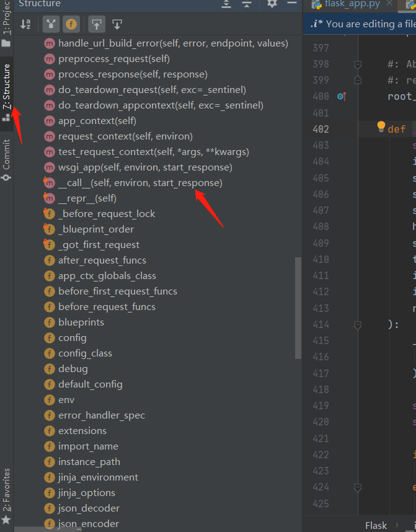
Task: Open the Project tool window tab
Action: [x=6, y=24]
